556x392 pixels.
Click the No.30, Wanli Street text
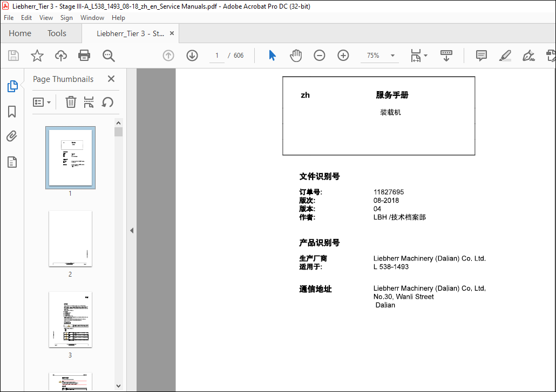click(404, 297)
